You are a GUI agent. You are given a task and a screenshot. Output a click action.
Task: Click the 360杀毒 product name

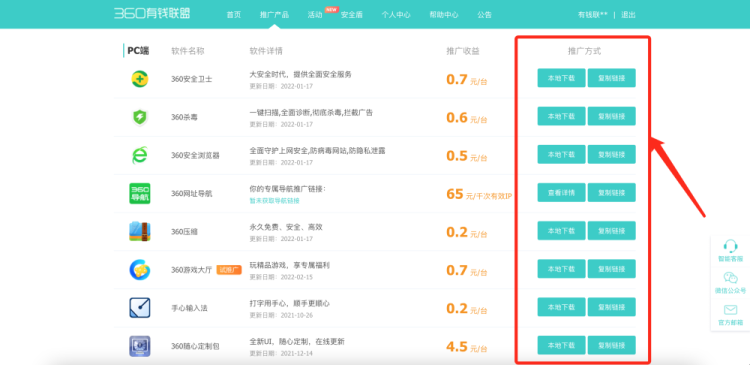coord(184,117)
